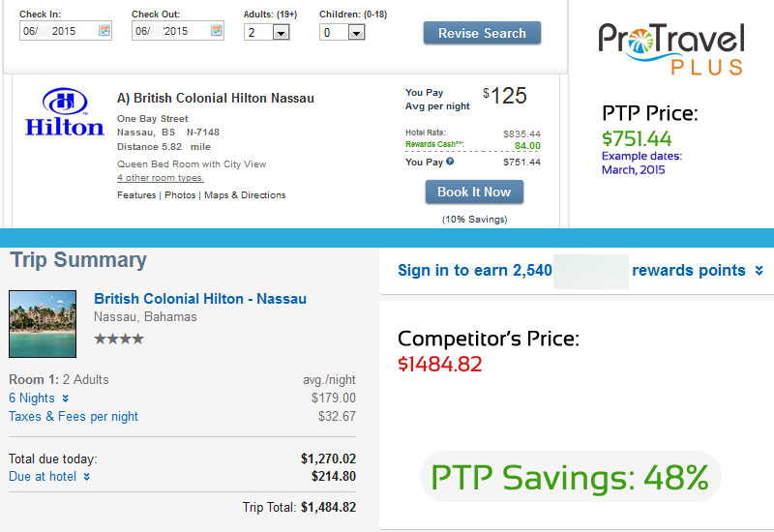Screen dimensions: 774x532
Task: Open the British Colonial Hilton beach thumbnail
Action: point(43,324)
